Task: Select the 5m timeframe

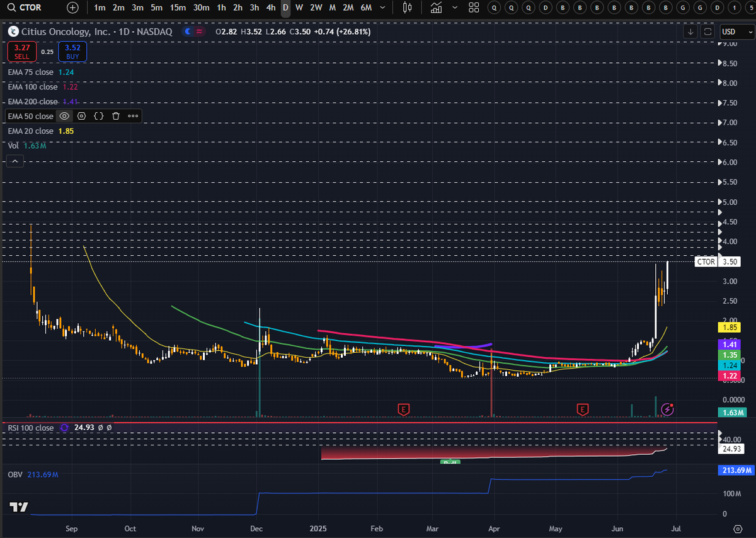Action: click(x=157, y=8)
